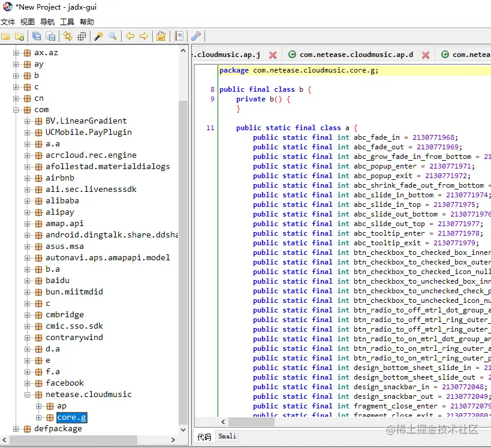Click the class search magnifier icon
The height and width of the screenshot is (448, 491).
click(113, 37)
